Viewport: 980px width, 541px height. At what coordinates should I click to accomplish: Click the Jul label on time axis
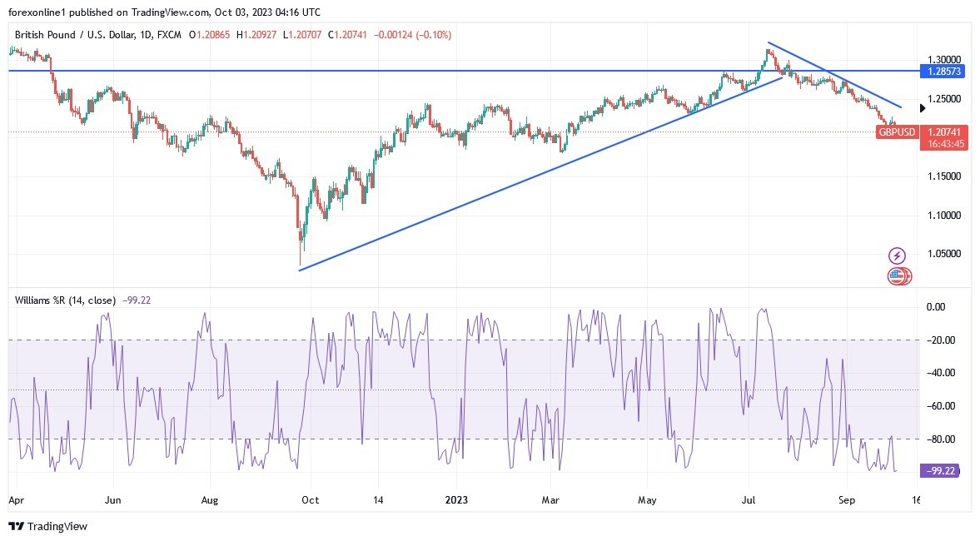749,499
